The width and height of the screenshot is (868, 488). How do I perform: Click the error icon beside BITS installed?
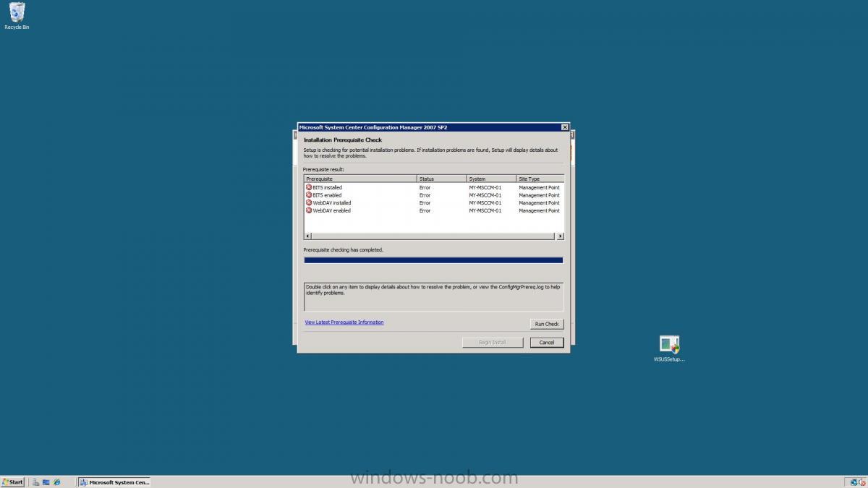click(309, 187)
